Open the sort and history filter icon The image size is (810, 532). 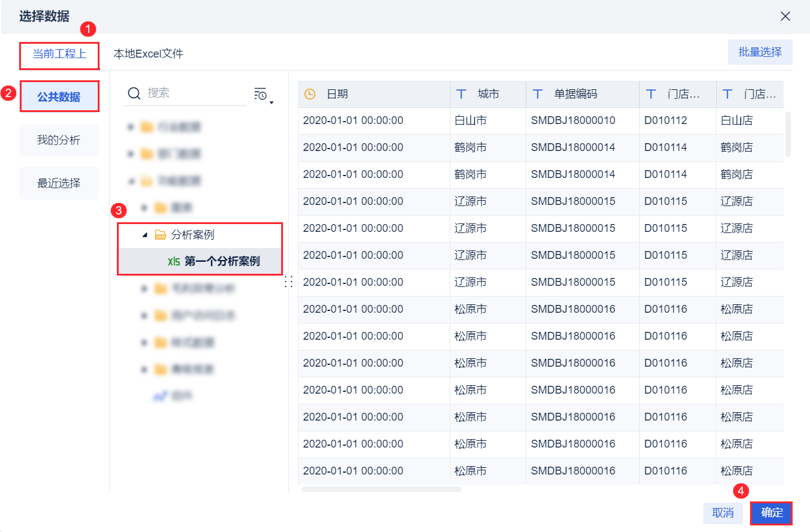click(261, 94)
